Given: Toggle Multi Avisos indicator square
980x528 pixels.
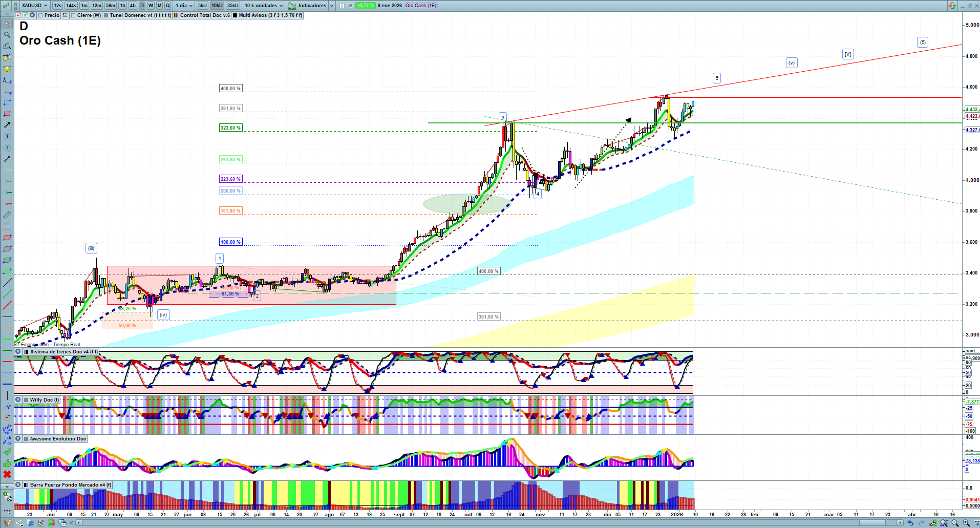Looking at the screenshot, I should 235,15.
